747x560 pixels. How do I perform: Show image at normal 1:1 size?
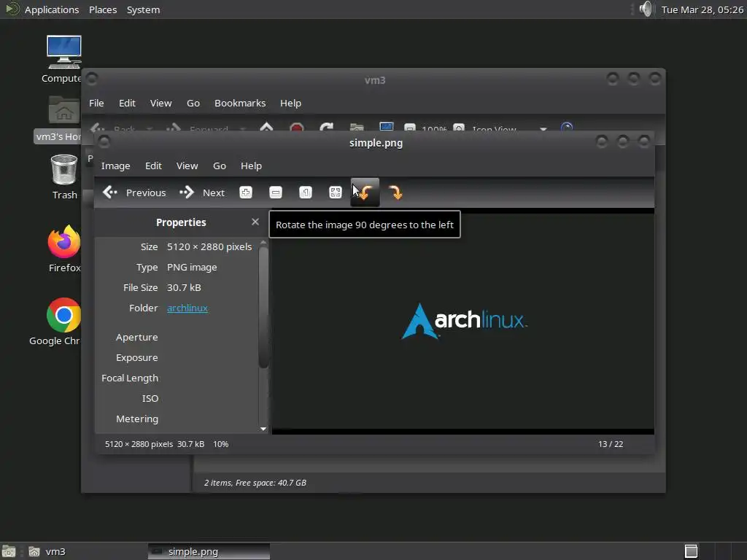[306, 192]
